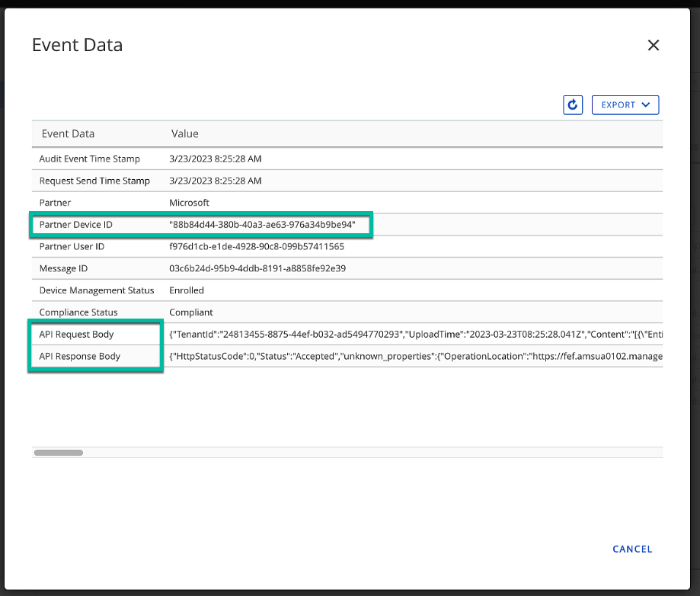Close the Event Data dialog
Viewport: 700px width, 596px height.
tap(653, 46)
